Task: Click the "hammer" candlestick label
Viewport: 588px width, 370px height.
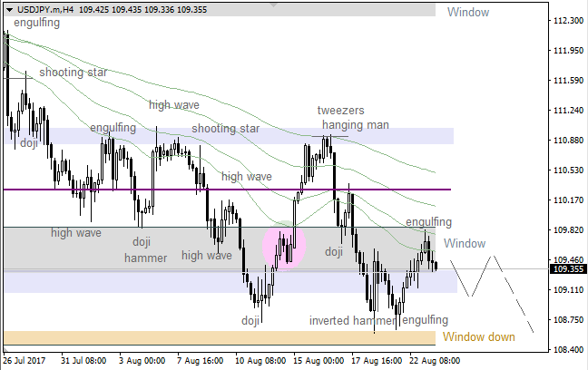Action: tap(145, 258)
